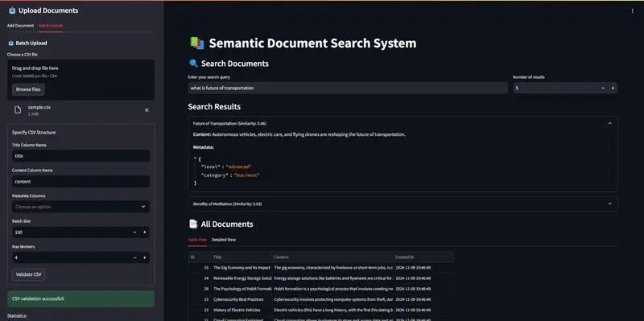Increase the Batch Size value
This screenshot has height=321, width=644.
(x=145, y=233)
